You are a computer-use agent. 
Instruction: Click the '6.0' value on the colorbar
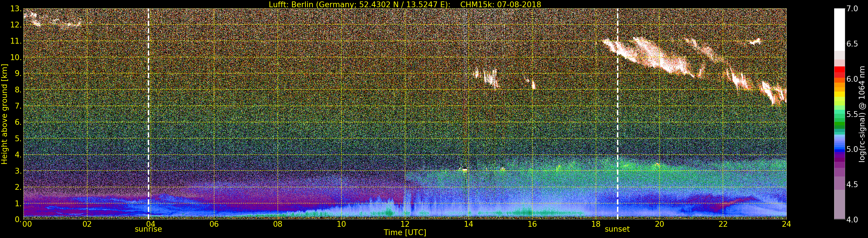[x=852, y=79]
